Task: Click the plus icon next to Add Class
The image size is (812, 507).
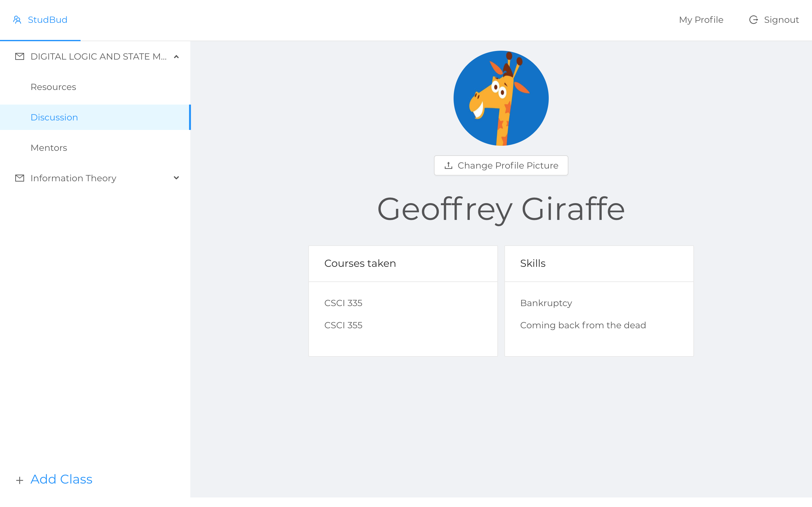Action: (x=20, y=480)
